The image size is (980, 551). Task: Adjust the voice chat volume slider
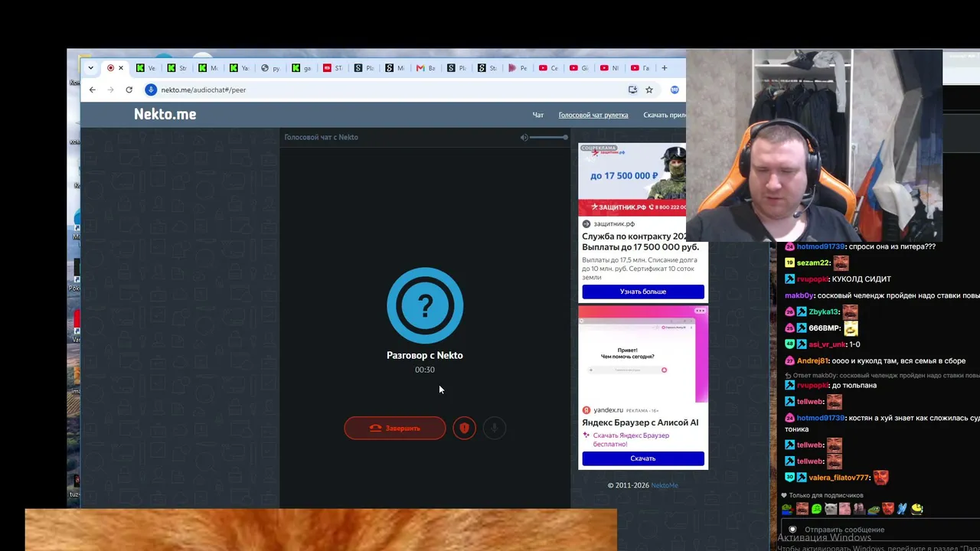(548, 138)
